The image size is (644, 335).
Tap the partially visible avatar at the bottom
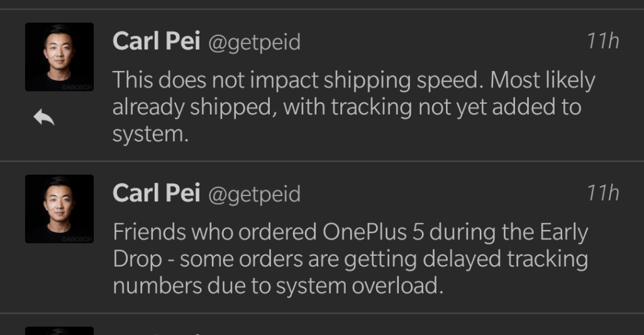click(59, 331)
